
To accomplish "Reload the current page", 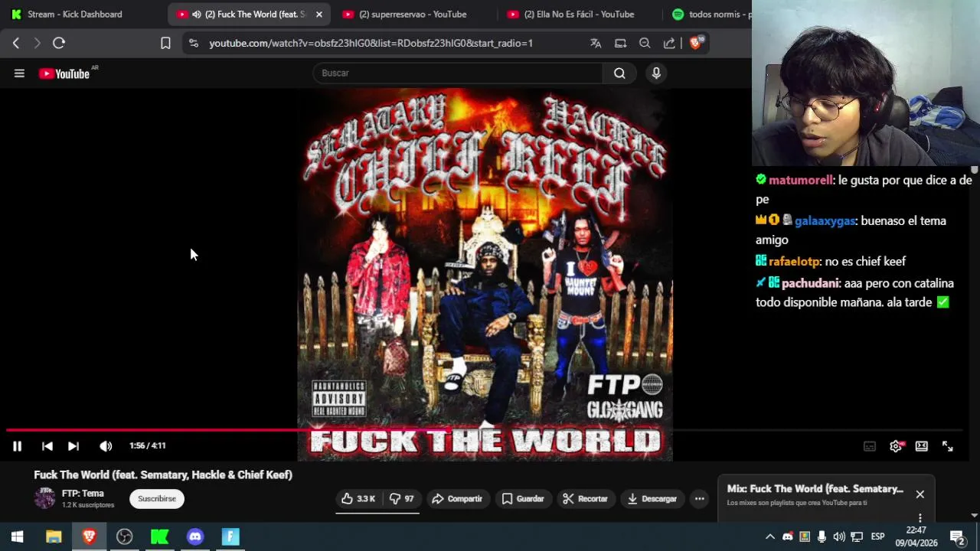I will click(59, 44).
